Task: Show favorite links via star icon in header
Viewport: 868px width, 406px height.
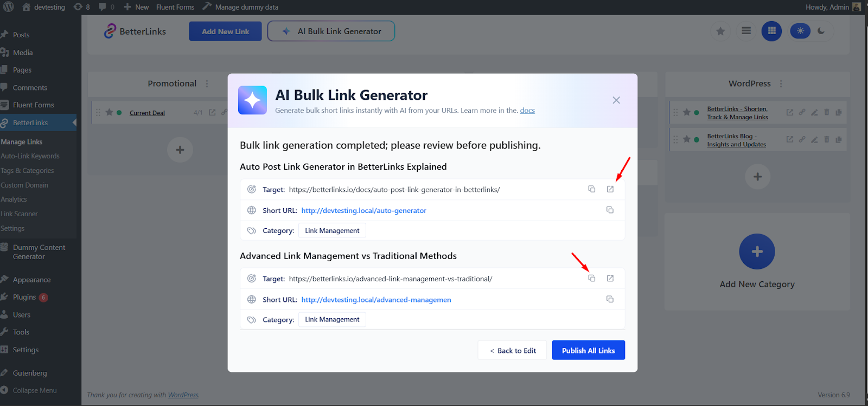Action: pos(720,31)
